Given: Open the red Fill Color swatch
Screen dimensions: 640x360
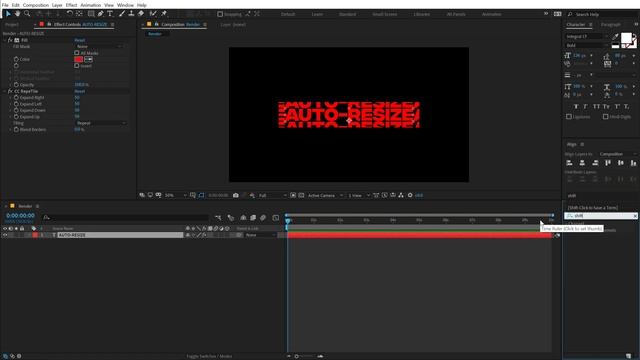Looking at the screenshot, I should 79,60.
